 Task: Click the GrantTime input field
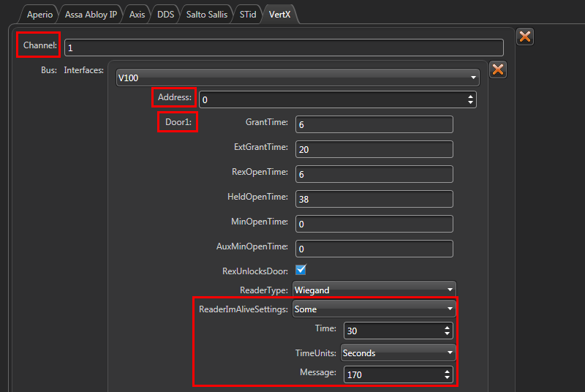click(374, 124)
